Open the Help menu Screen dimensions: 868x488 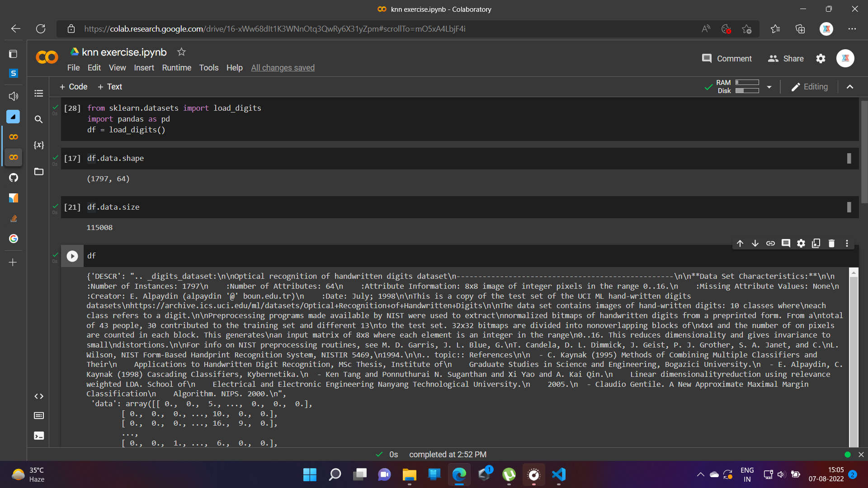tap(234, 68)
